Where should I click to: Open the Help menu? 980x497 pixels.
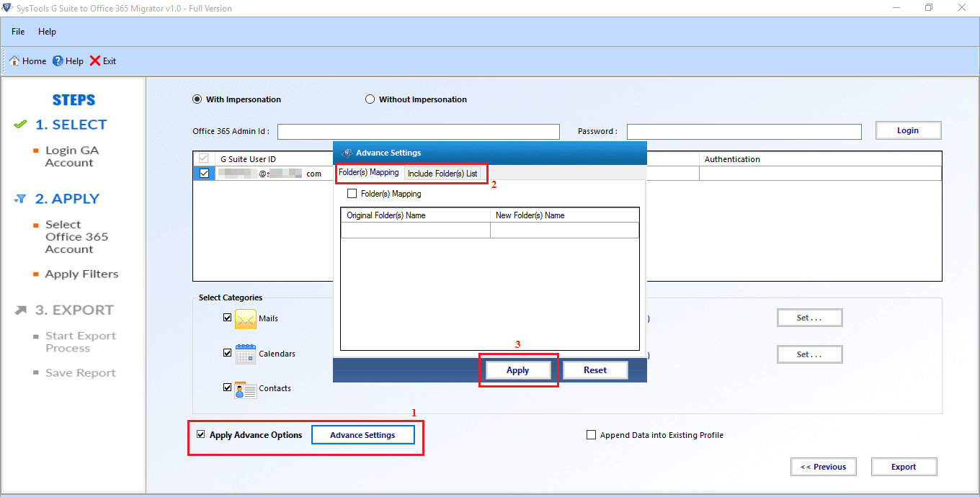(x=47, y=32)
